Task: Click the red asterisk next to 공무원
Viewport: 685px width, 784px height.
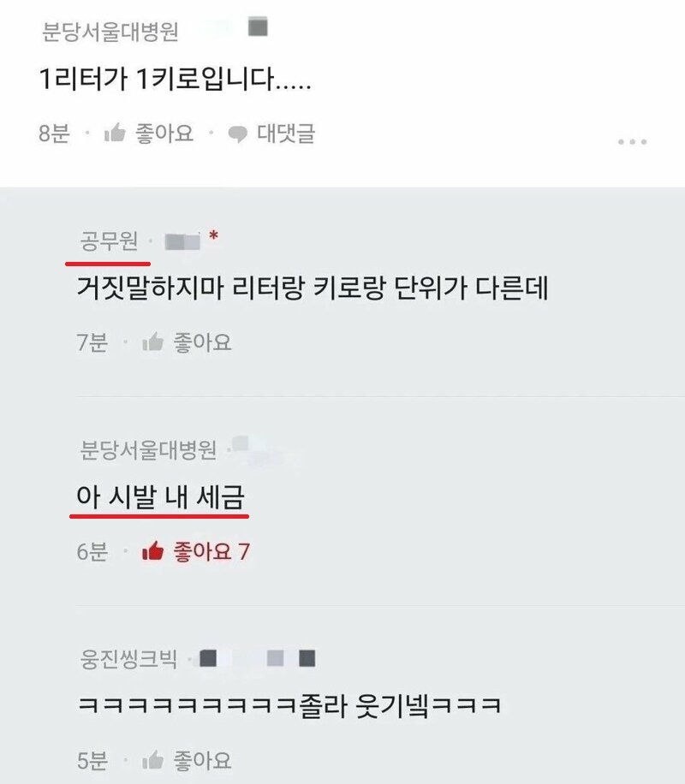Action: pos(214,235)
